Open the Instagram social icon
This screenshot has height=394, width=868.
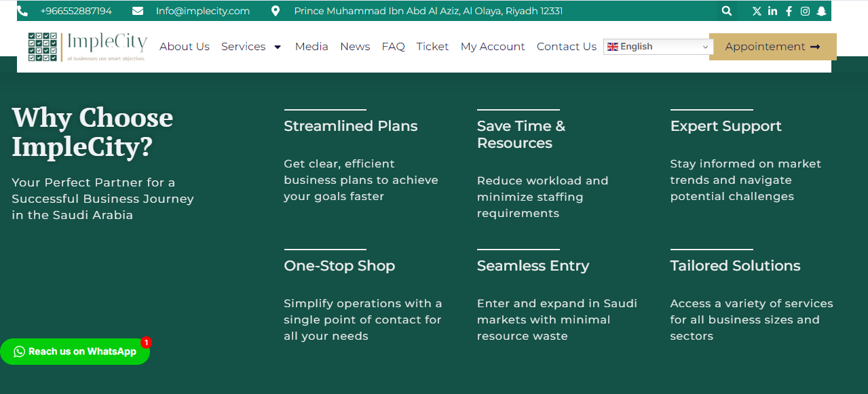coord(805,11)
